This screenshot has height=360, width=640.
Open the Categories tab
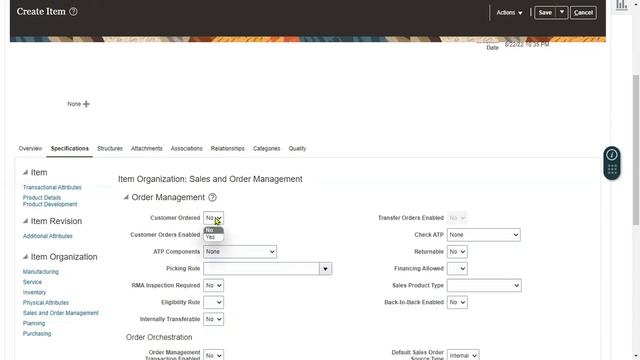pyautogui.click(x=267, y=149)
